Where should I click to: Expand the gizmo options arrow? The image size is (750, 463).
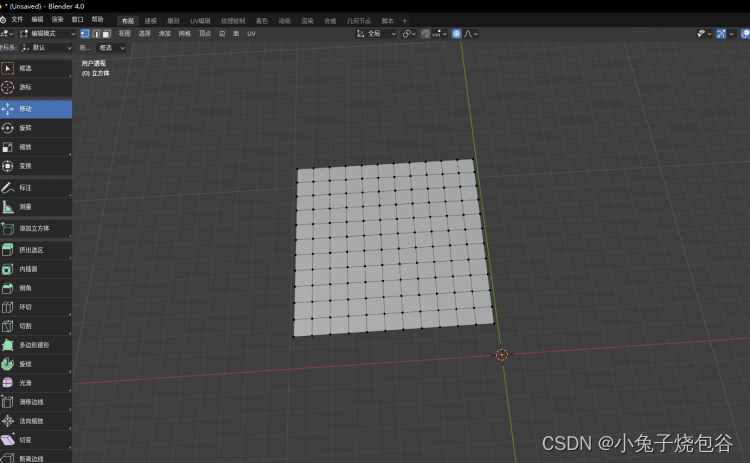tap(732, 33)
